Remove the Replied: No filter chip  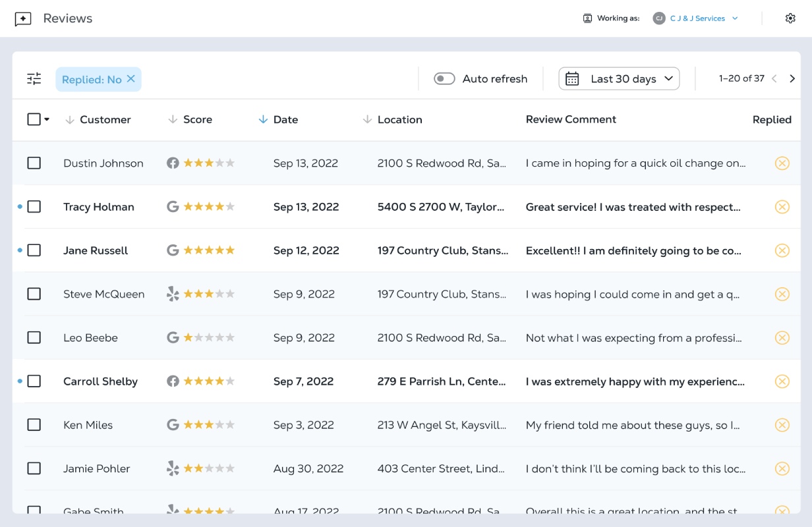[x=131, y=79]
